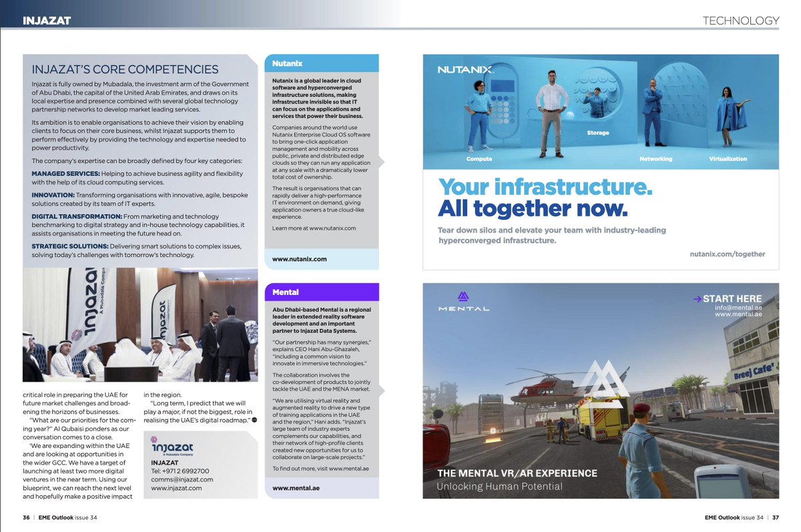Image resolution: width=801 pixels, height=532 pixels.
Task: Click the page number 37
Action: (x=776, y=517)
